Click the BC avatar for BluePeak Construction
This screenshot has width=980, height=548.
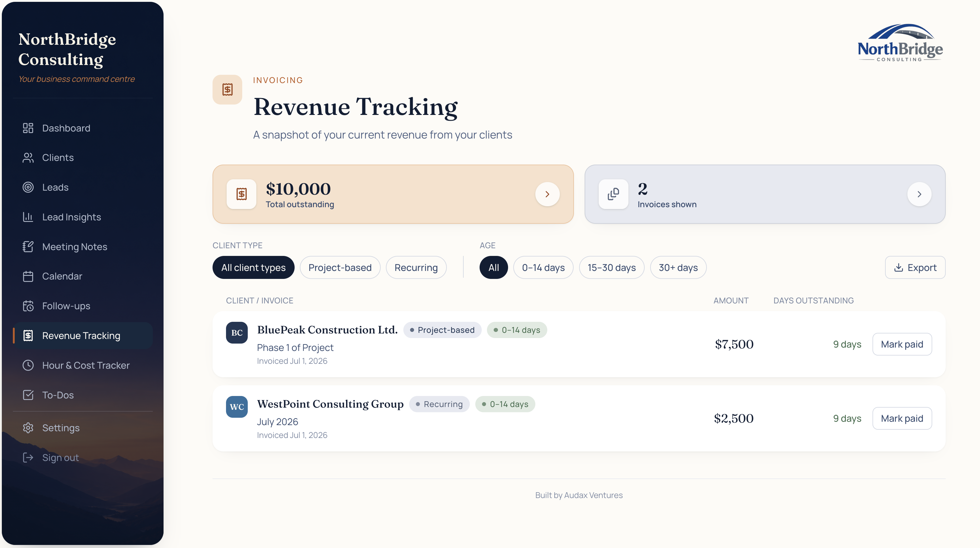pos(237,333)
